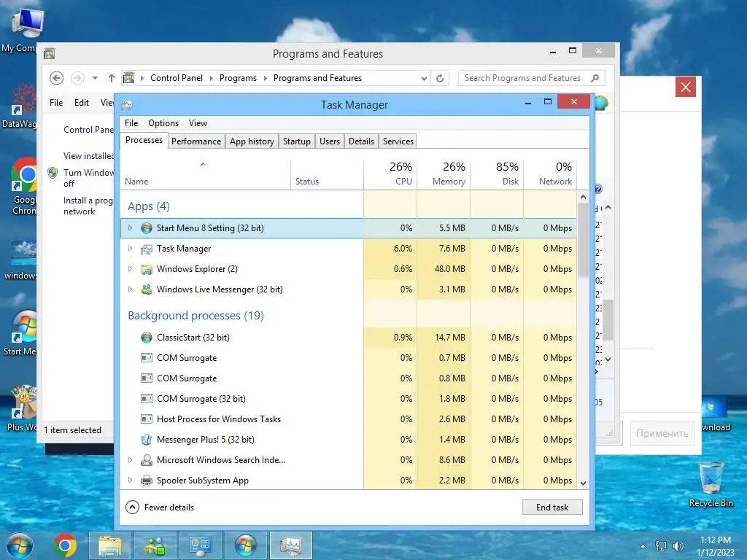Click the Windows Live Messenger process icon

click(146, 289)
